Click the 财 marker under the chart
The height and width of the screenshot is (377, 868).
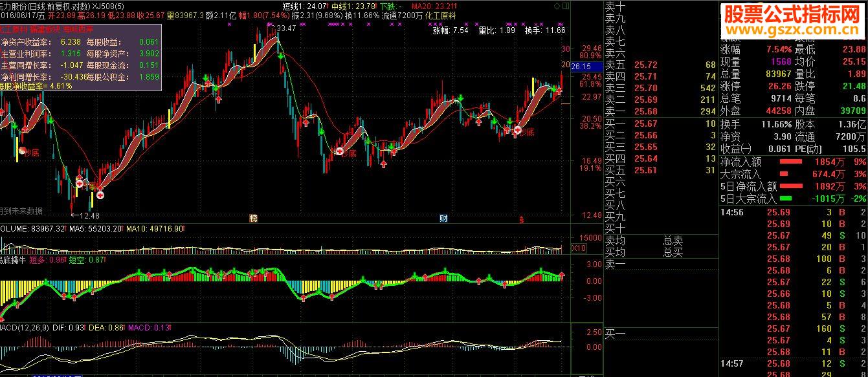[443, 219]
